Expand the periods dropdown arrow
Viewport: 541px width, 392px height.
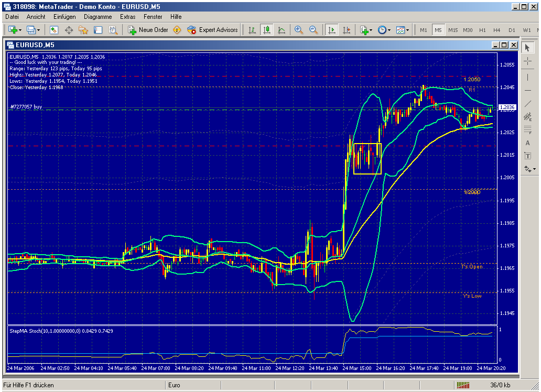pos(389,30)
